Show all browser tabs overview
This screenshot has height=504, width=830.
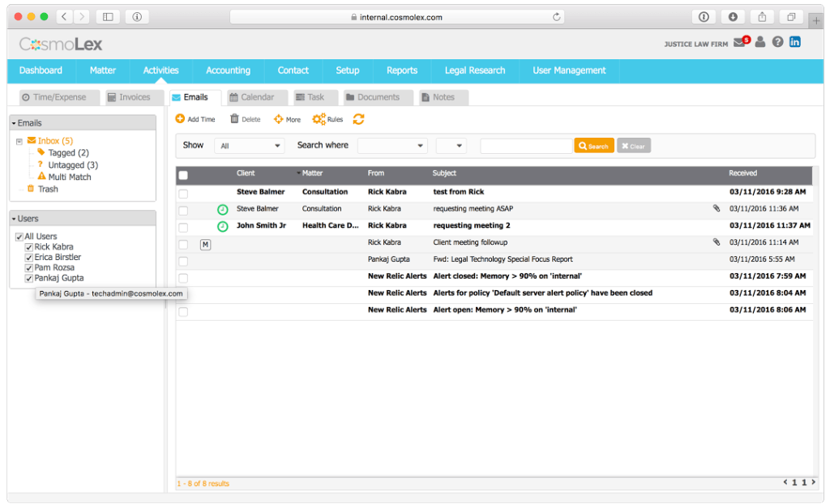791,17
